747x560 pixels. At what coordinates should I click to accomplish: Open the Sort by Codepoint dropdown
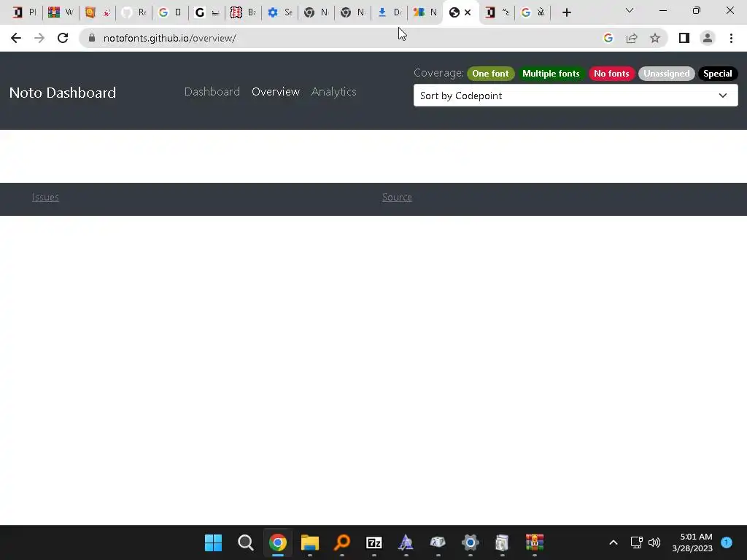click(576, 96)
